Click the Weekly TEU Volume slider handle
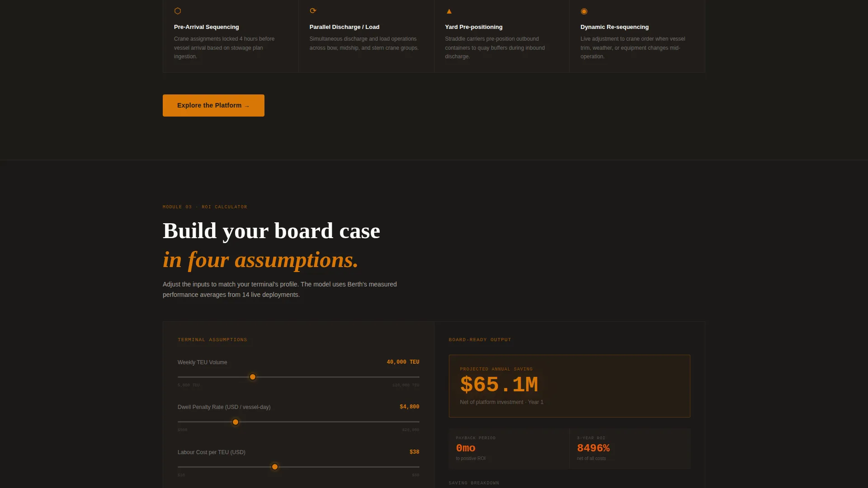The width and height of the screenshot is (868, 488). click(253, 377)
